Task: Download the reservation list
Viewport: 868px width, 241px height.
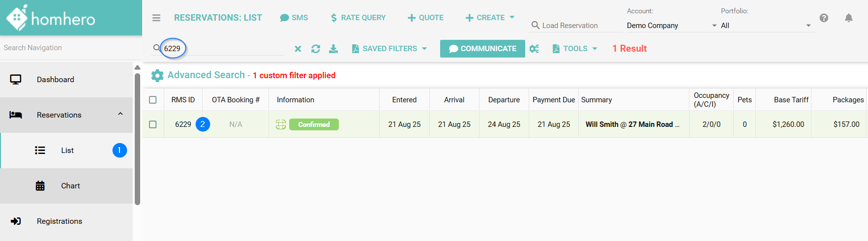Action: pos(333,49)
